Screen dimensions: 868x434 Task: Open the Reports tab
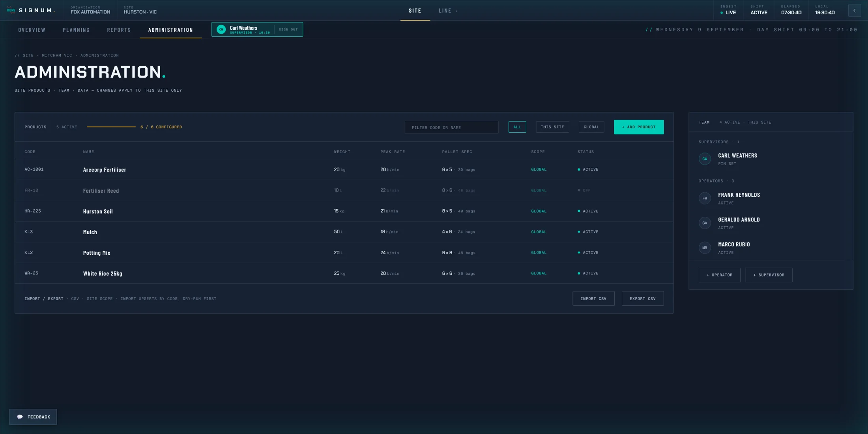click(119, 30)
